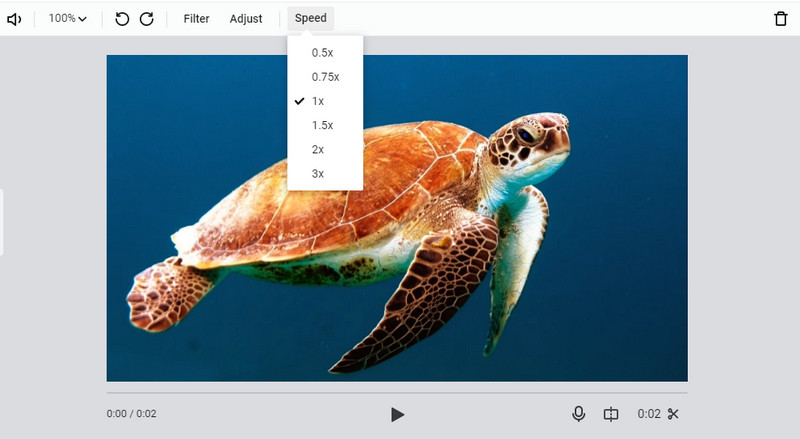Set speed to 1.5x
Screen dimensions: 800x439
[x=322, y=125]
